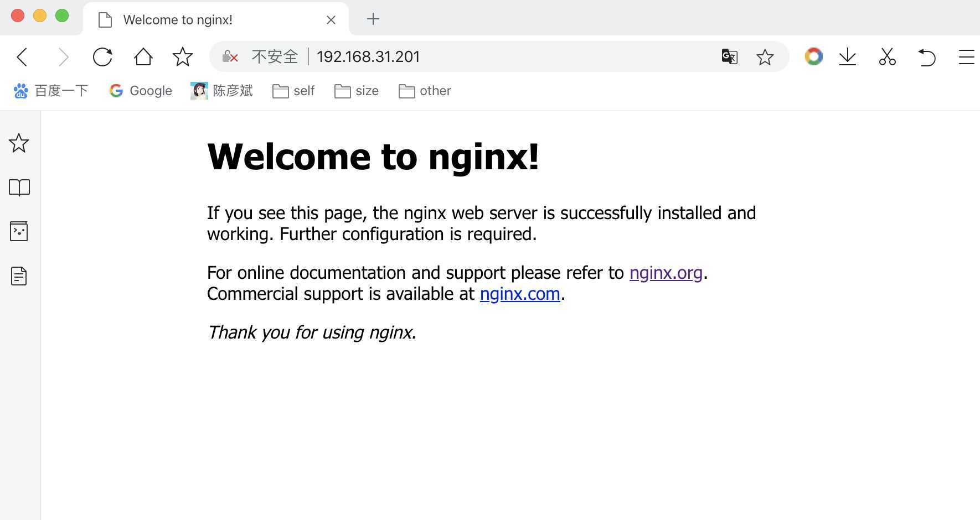This screenshot has height=520, width=980.
Task: Expand the self bookmarks folder
Action: (x=293, y=91)
